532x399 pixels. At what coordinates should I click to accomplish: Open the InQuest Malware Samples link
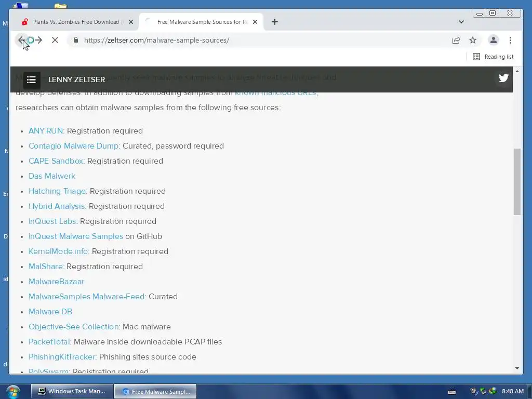click(x=76, y=236)
